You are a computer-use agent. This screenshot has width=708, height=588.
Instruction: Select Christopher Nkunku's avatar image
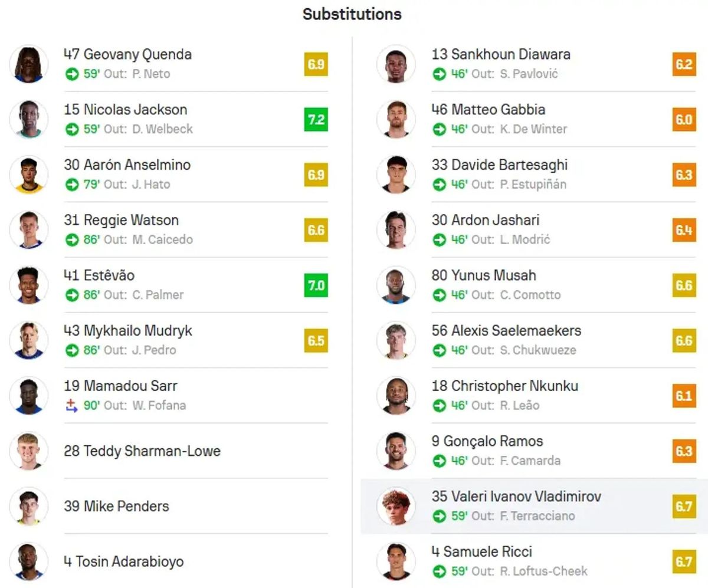(x=396, y=396)
